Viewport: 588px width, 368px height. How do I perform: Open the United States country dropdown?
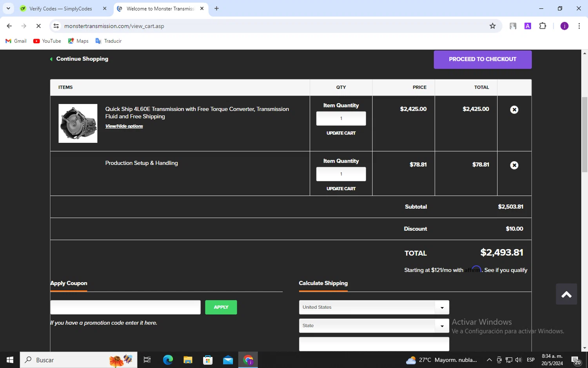coord(374,308)
